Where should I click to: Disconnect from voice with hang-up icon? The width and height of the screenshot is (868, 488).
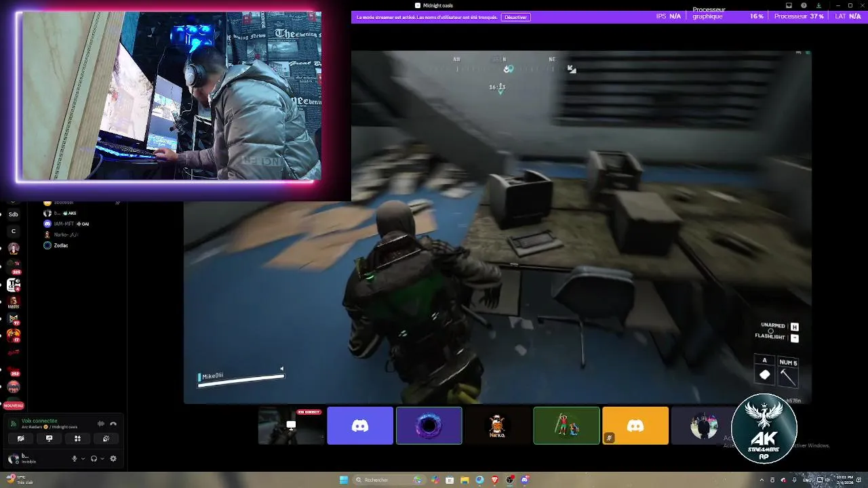click(113, 424)
